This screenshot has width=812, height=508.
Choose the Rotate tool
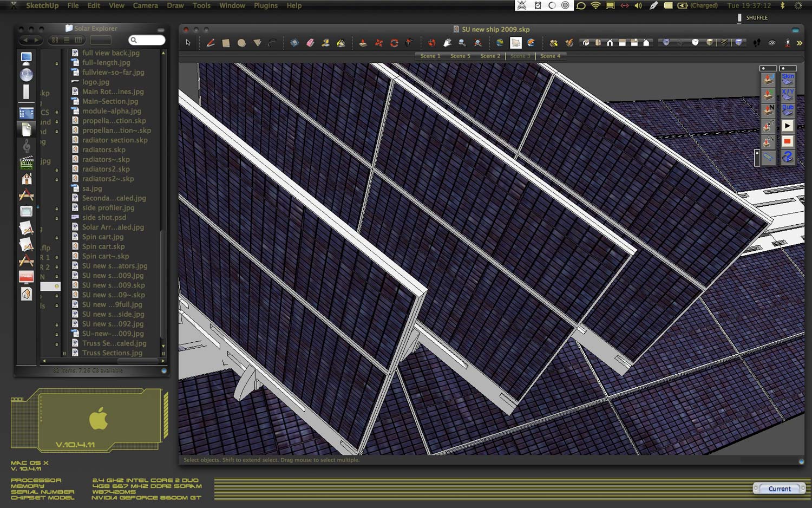394,43
